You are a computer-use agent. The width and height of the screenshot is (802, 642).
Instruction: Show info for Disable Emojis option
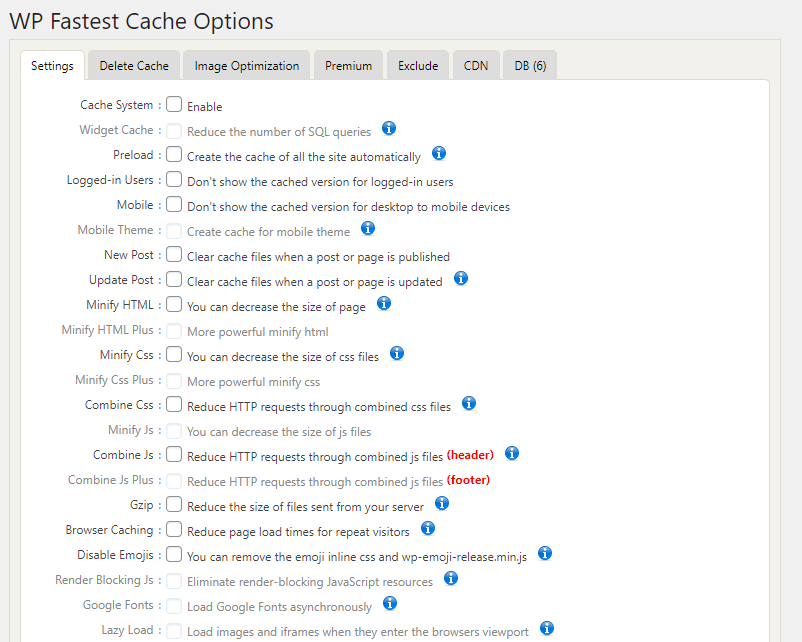tap(545, 554)
